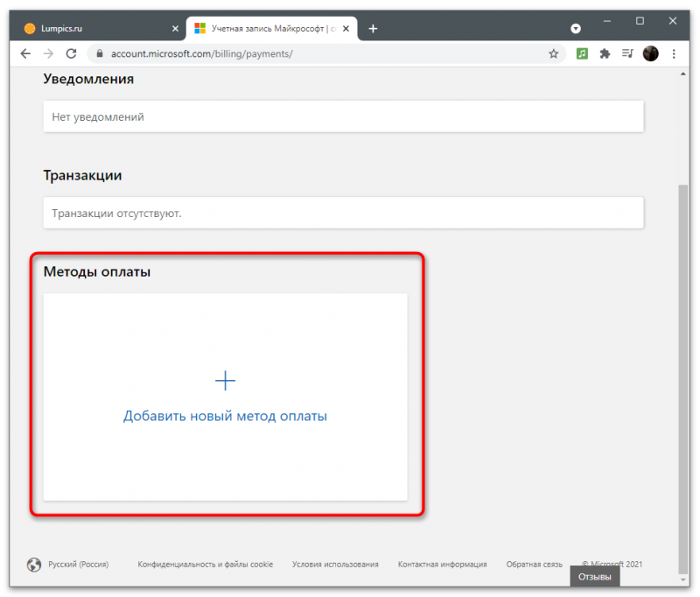Click Добавить новый метод оплаты link
The image size is (700, 597).
225,416
